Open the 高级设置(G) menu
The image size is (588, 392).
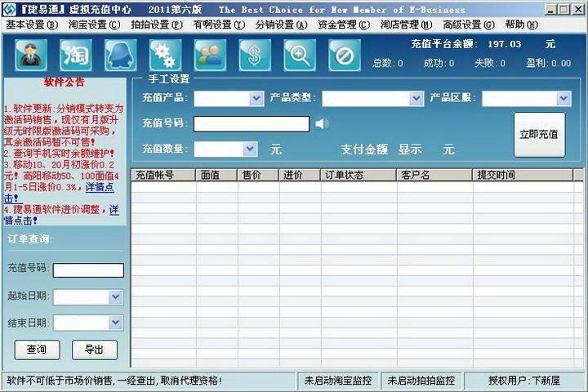click(469, 24)
